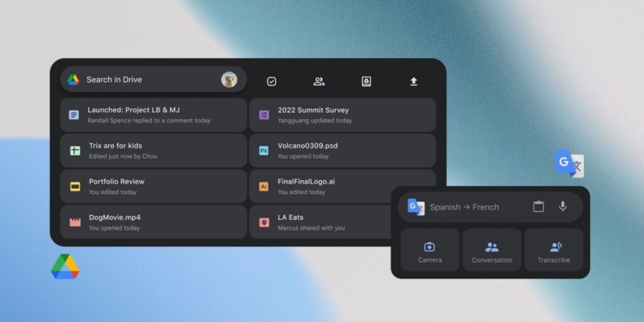Open the Volcano0309.psd file

pyautogui.click(x=343, y=151)
